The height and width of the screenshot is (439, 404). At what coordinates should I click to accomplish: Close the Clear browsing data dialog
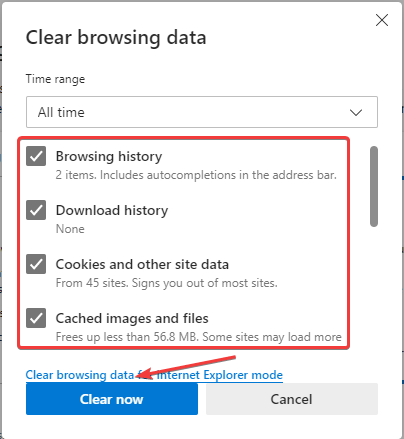coord(382,20)
